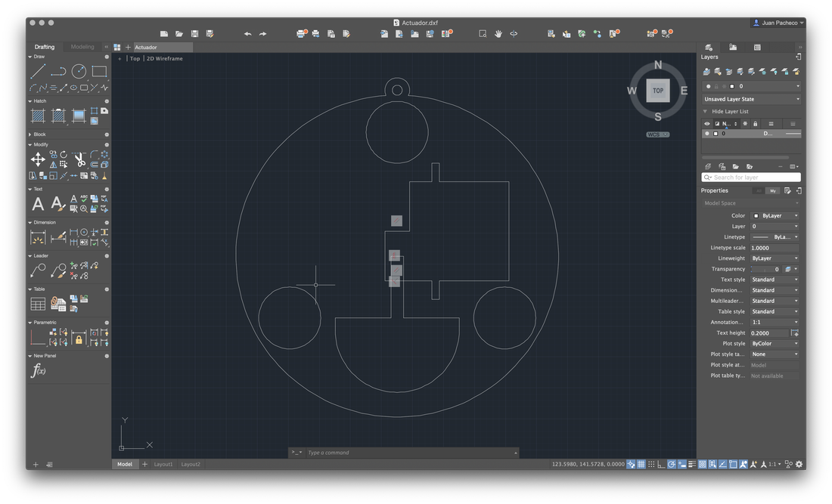
Task: Open the WCS coordinate system dropdown
Action: 658,135
